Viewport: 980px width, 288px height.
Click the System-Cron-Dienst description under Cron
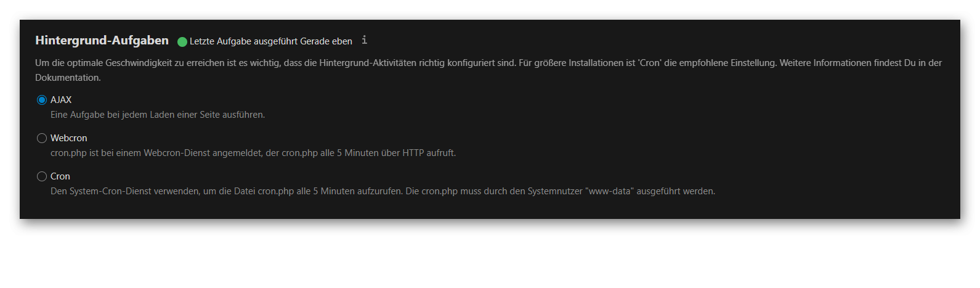pos(383,191)
